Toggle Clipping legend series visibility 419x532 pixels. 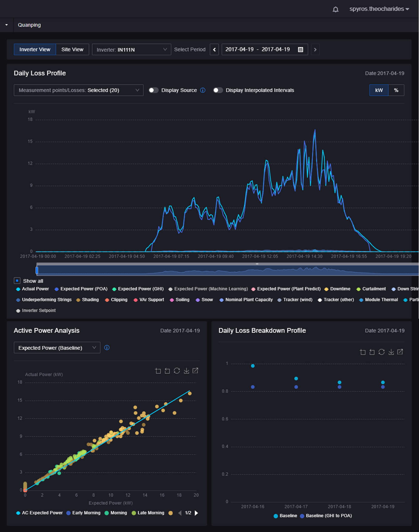(116, 300)
